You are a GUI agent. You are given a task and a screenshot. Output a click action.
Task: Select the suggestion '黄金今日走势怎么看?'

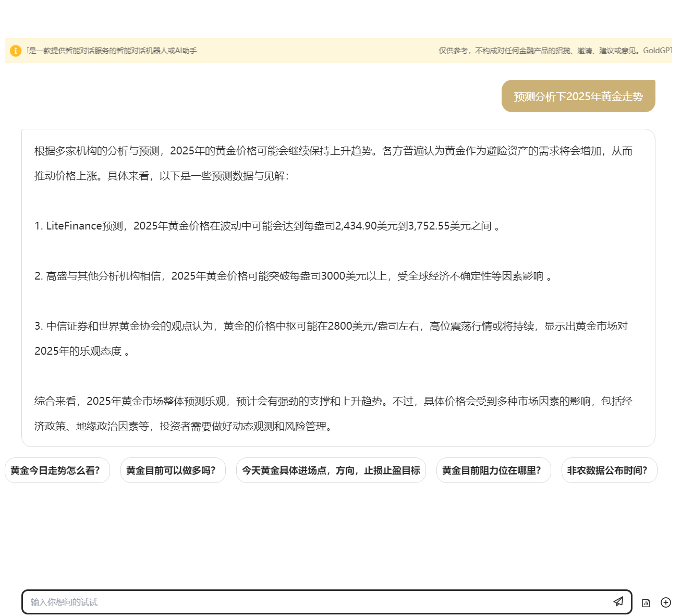click(x=57, y=470)
